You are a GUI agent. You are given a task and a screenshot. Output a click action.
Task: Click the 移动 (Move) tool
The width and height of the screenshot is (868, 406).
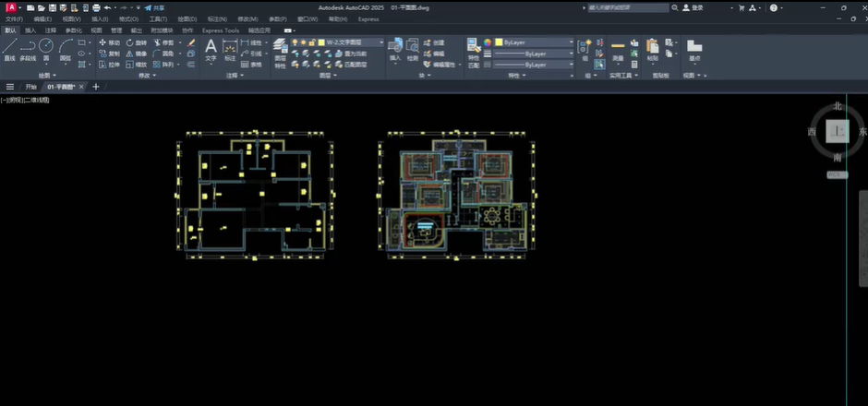point(109,42)
